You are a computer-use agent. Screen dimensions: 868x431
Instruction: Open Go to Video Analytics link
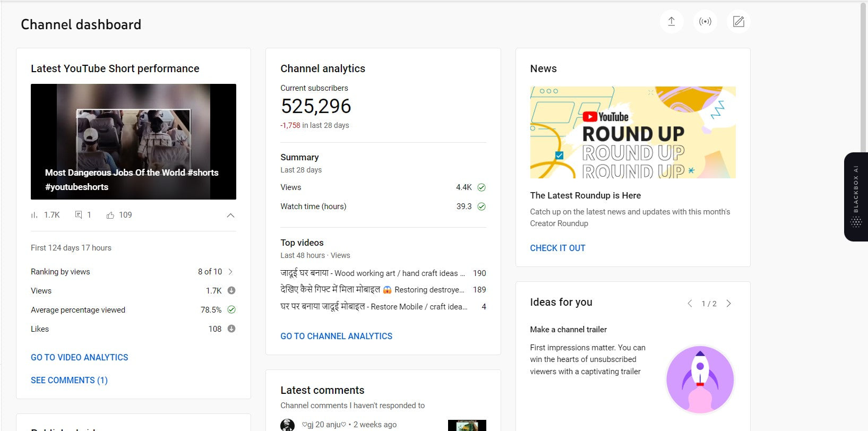(80, 358)
